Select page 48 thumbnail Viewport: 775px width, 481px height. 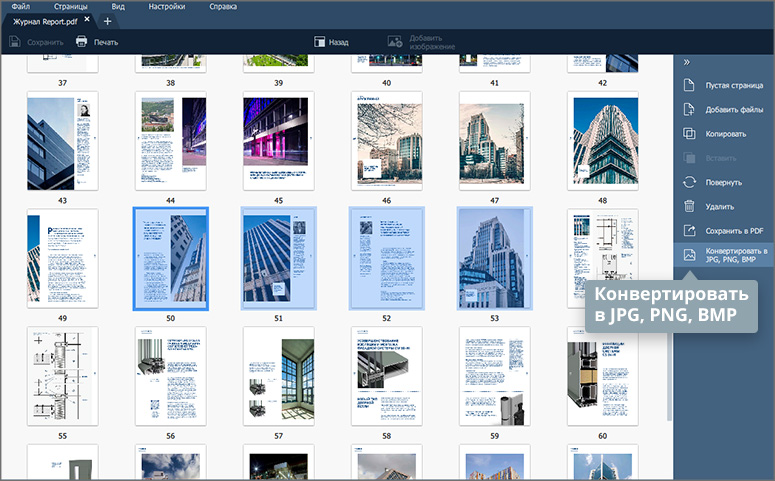(603, 141)
